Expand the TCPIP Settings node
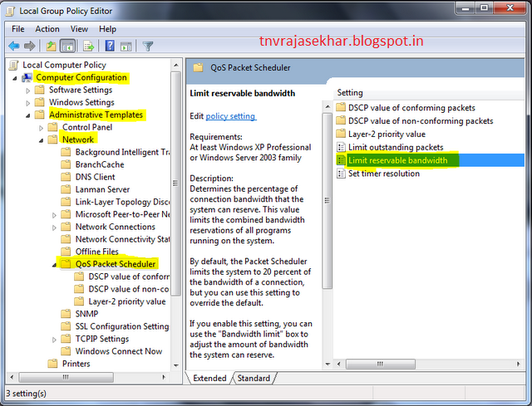Image resolution: width=532 pixels, height=406 pixels. [x=54, y=340]
